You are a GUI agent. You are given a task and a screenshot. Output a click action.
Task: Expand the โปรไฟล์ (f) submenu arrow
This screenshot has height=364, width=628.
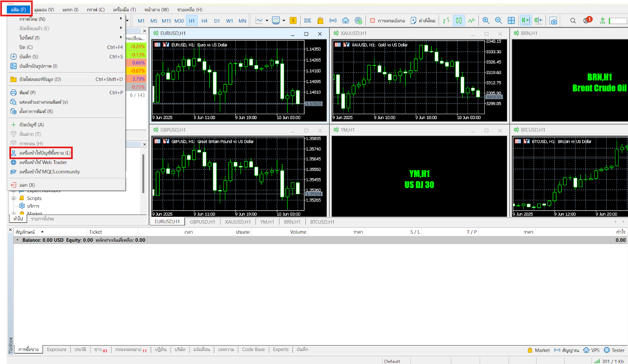click(121, 37)
